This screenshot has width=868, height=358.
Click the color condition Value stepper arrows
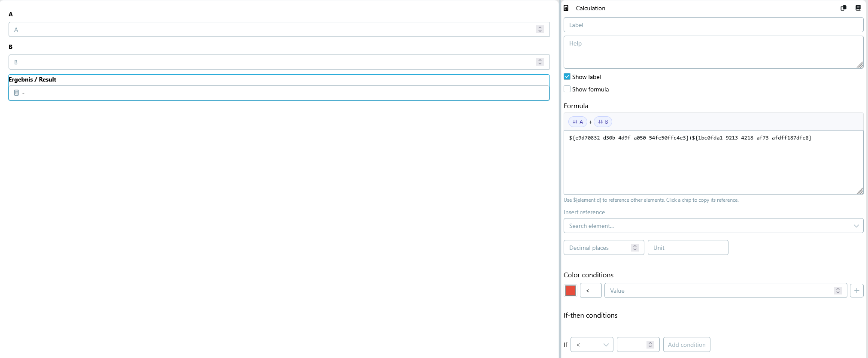point(838,291)
